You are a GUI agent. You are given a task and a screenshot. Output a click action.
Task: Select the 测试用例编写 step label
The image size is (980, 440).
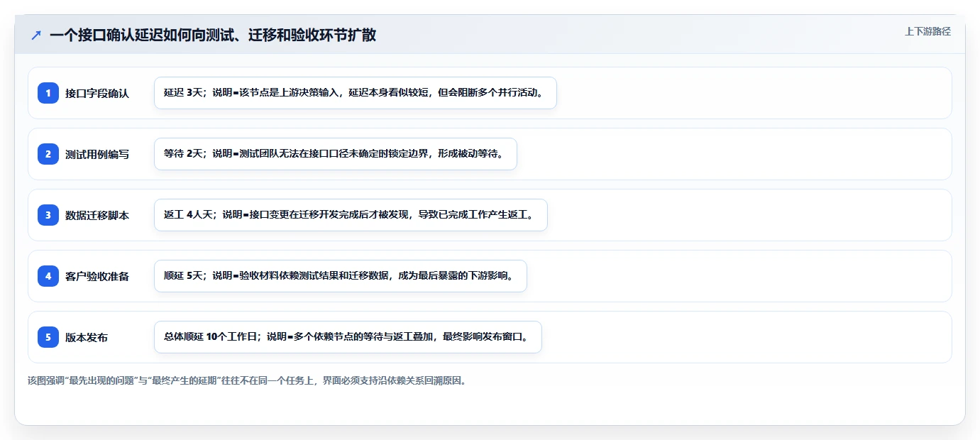click(97, 154)
